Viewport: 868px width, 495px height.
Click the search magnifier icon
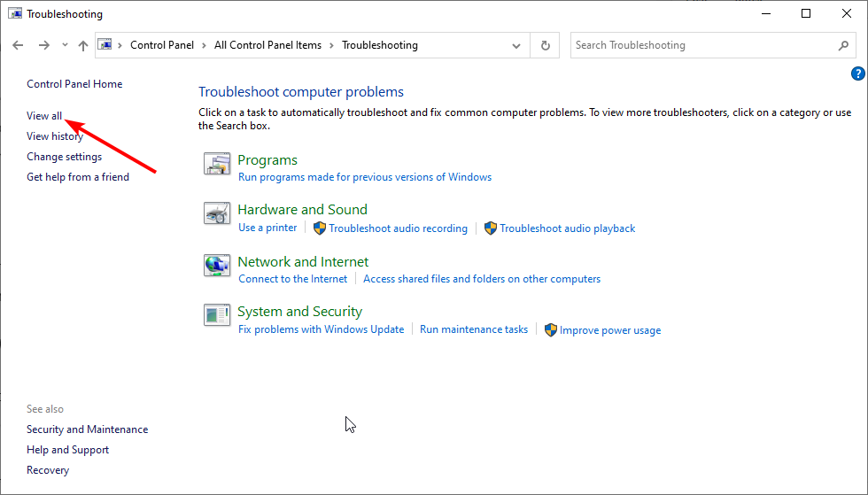point(843,45)
